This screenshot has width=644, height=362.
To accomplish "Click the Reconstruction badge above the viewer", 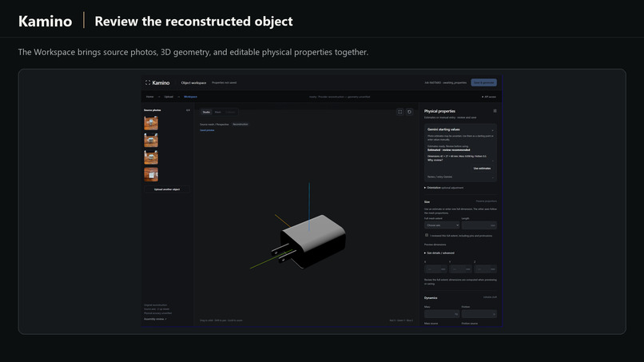I will [241, 124].
